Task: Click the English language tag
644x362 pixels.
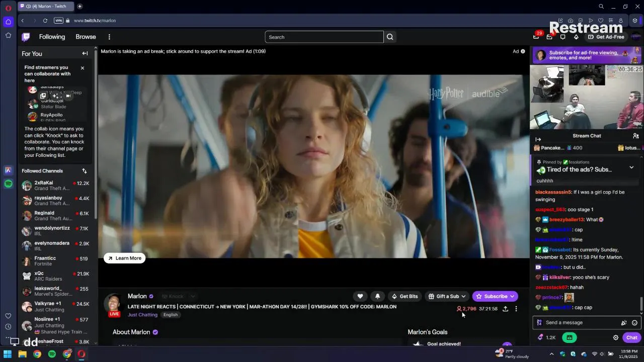Action: pyautogui.click(x=171, y=315)
